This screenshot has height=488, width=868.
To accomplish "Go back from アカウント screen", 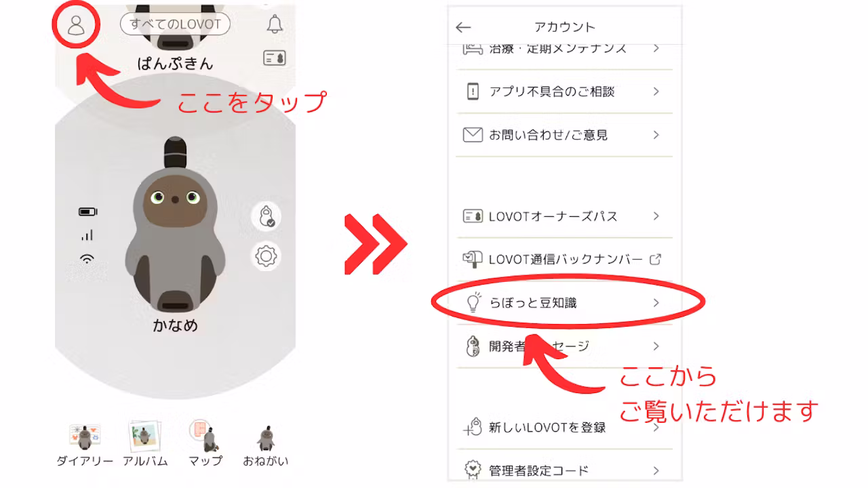I will click(x=463, y=27).
